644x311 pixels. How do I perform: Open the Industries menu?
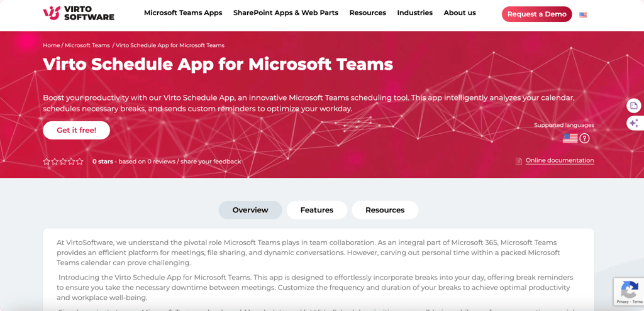tap(415, 13)
